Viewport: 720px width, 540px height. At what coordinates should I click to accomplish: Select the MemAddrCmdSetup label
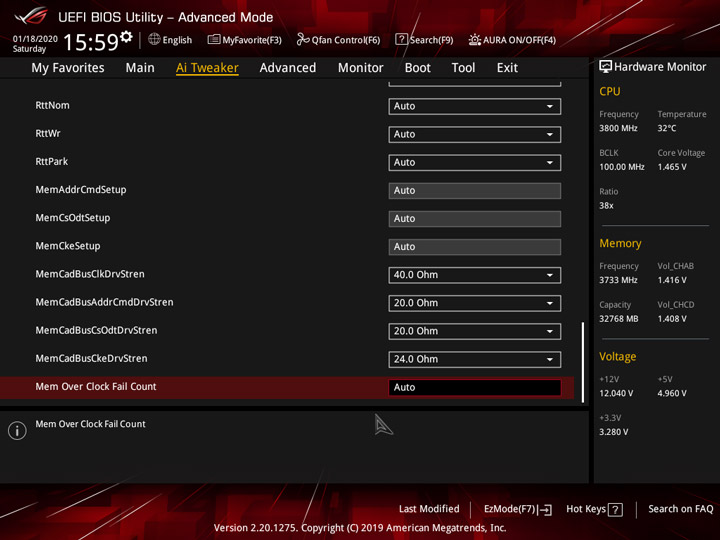(x=81, y=190)
